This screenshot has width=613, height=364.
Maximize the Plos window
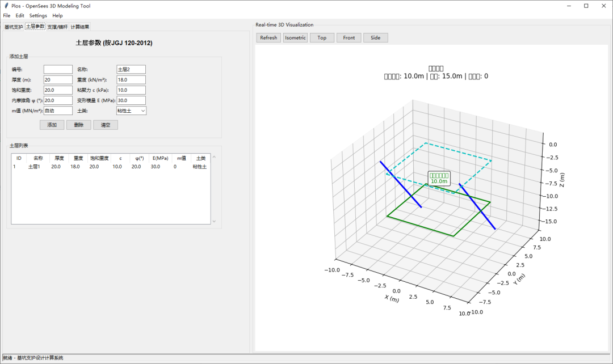click(586, 6)
